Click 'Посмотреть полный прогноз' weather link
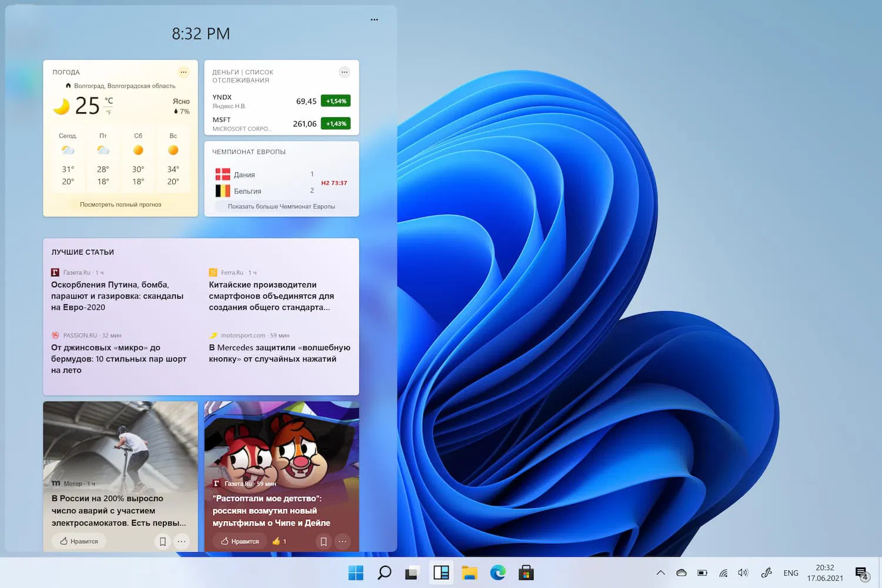 click(121, 205)
